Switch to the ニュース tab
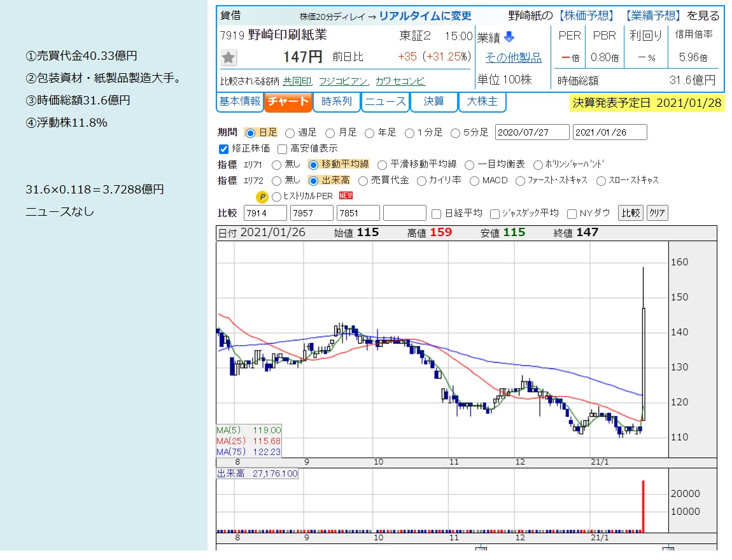This screenshot has width=732, height=560. [x=385, y=102]
